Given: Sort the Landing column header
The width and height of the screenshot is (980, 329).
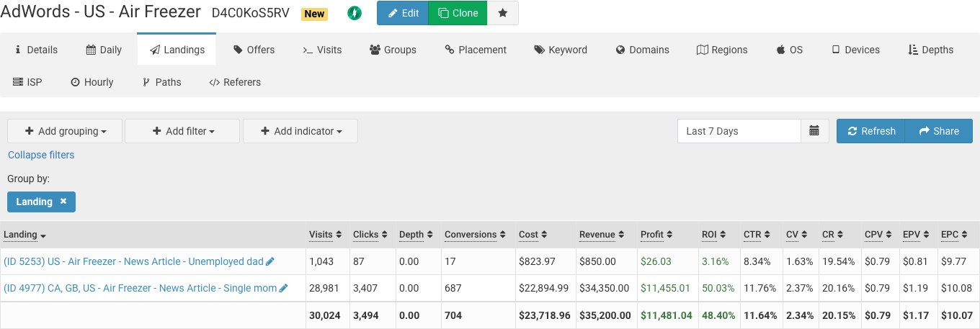Looking at the screenshot, I should (25, 235).
